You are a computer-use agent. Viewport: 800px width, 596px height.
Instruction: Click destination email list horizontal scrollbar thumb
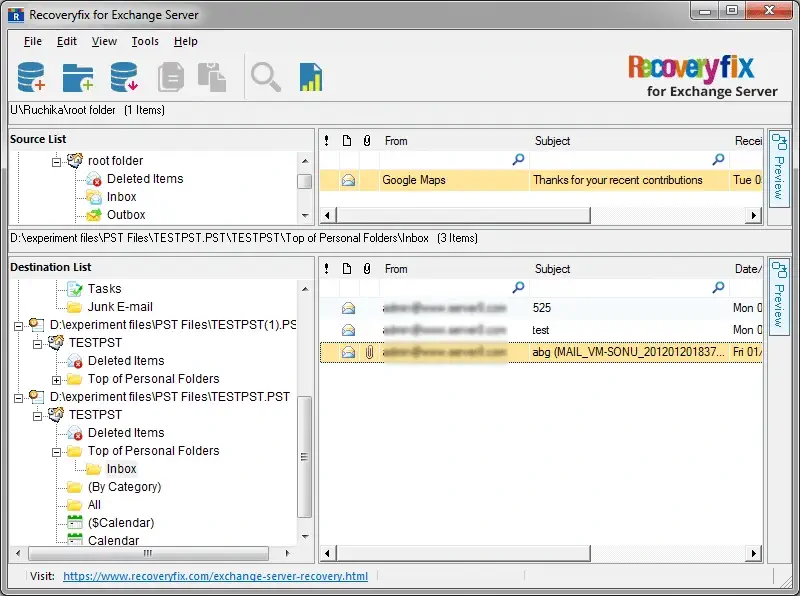coord(463,553)
